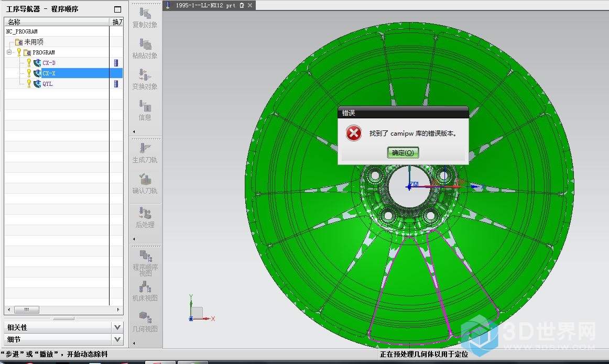Click the operation icon of CX-X
Image resolution: width=609 pixels, height=364 pixels.
37,73
